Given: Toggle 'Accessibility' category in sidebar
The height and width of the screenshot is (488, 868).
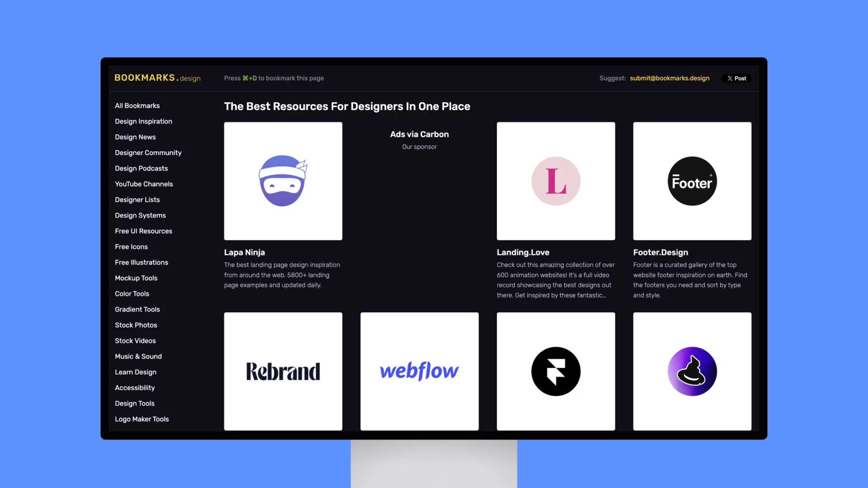Looking at the screenshot, I should (135, 387).
